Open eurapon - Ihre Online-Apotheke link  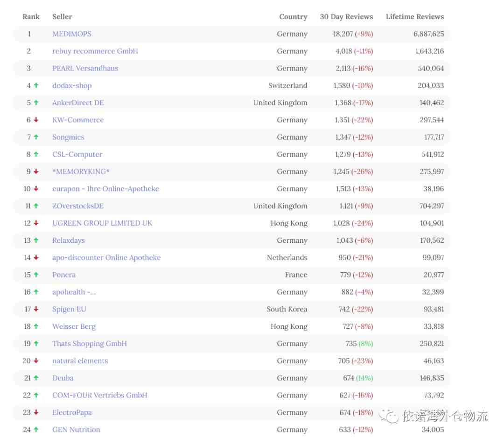pyautogui.click(x=106, y=189)
